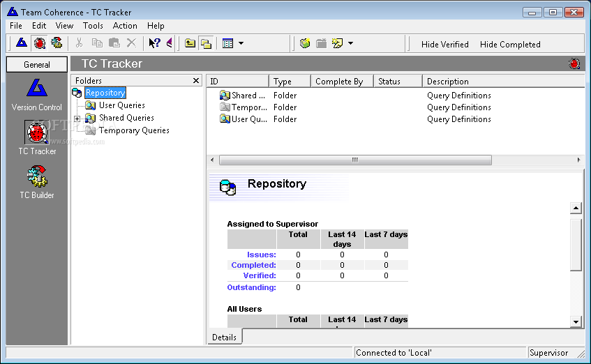591x364 pixels.
Task: Click the view style grid icon
Action: [228, 43]
